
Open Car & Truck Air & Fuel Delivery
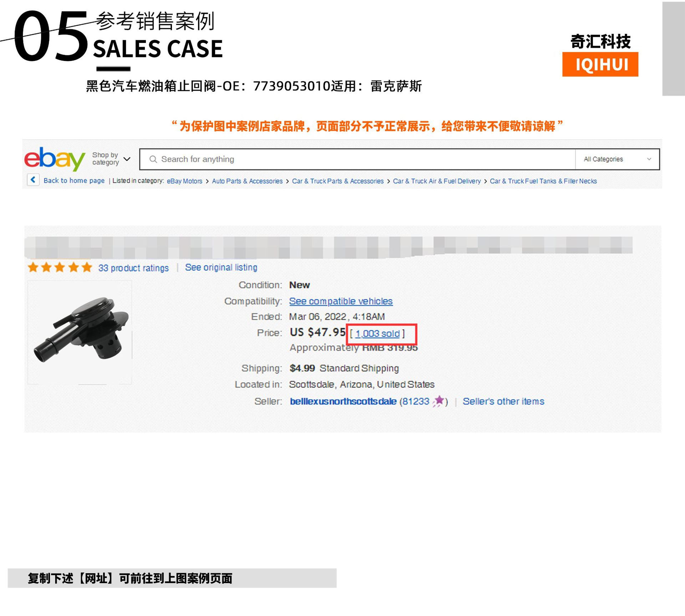[x=437, y=181]
